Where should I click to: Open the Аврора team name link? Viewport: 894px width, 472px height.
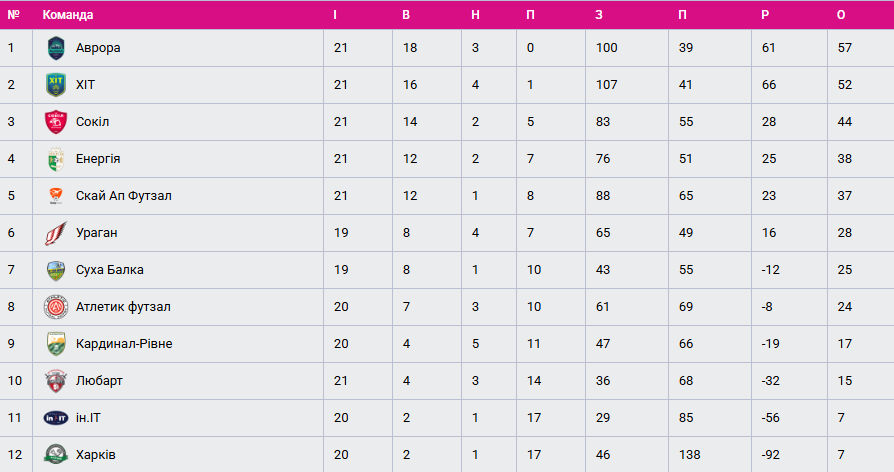point(98,48)
